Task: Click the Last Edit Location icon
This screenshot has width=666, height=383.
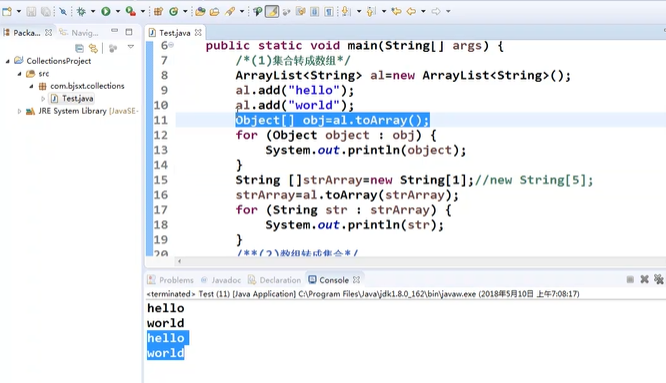Action: tap(396, 11)
